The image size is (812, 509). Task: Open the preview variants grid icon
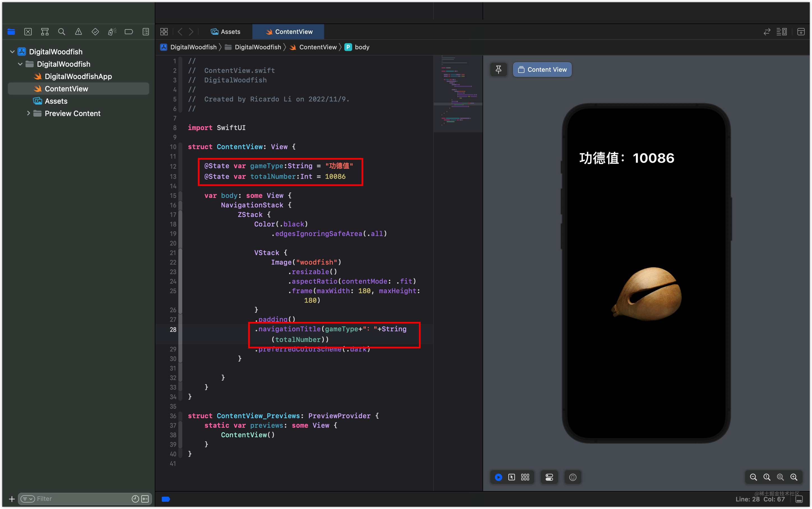[525, 477]
